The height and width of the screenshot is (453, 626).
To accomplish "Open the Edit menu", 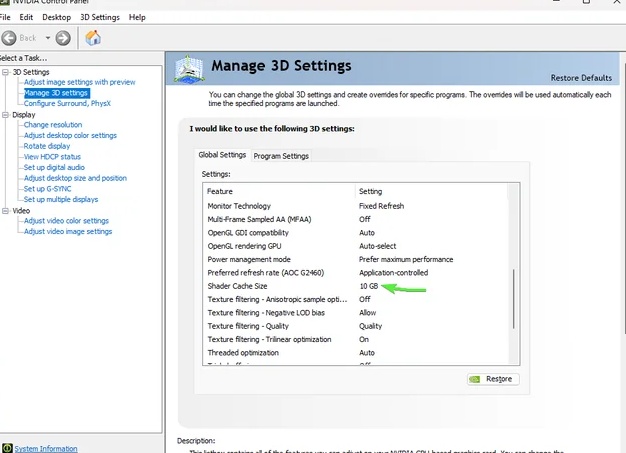I will [x=26, y=17].
